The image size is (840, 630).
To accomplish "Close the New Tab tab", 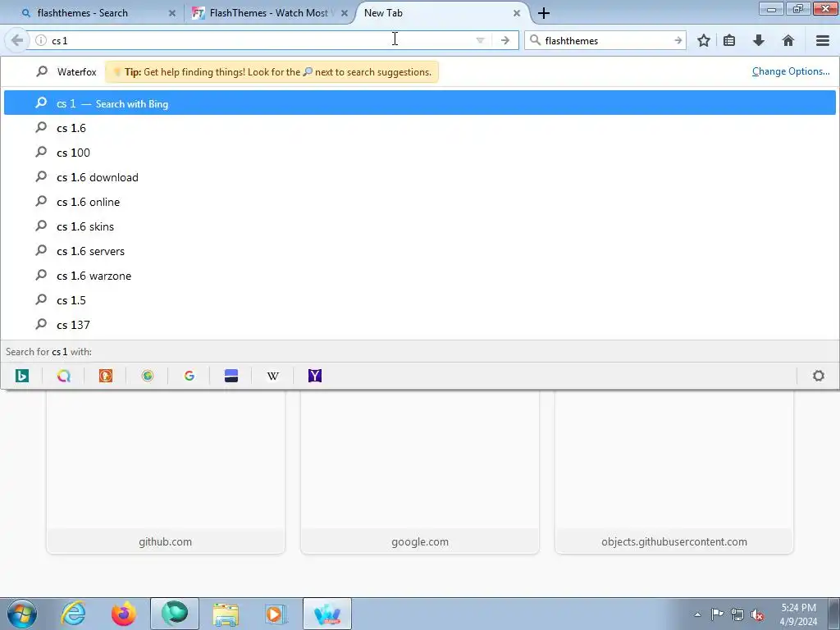I will tap(517, 13).
